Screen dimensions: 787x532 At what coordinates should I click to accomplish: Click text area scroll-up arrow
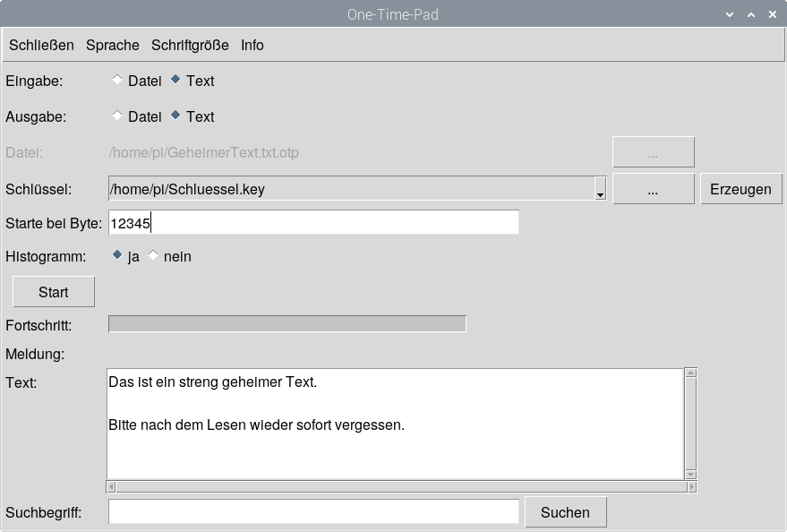click(x=690, y=373)
